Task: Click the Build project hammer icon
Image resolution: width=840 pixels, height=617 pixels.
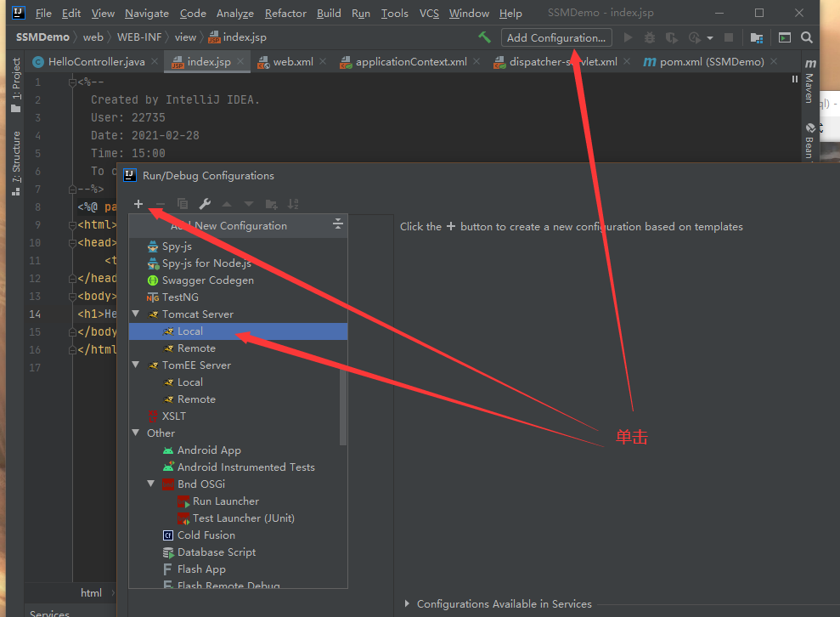Action: [x=484, y=37]
